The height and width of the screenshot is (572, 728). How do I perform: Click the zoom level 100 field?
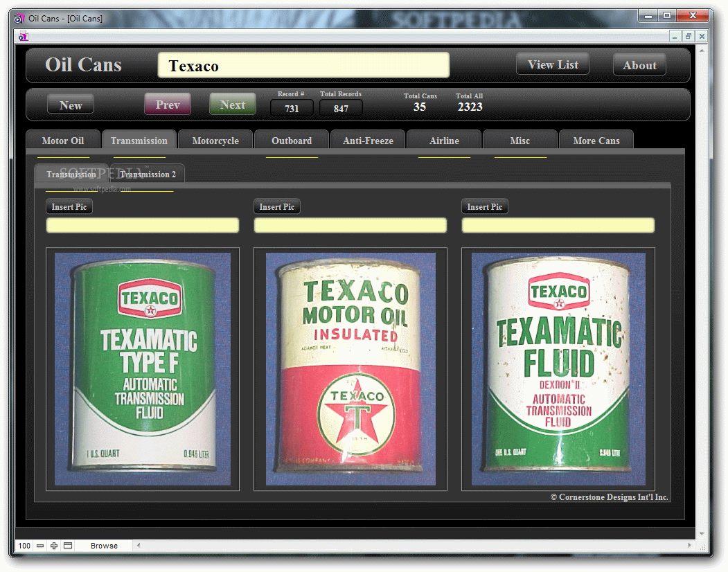25,546
